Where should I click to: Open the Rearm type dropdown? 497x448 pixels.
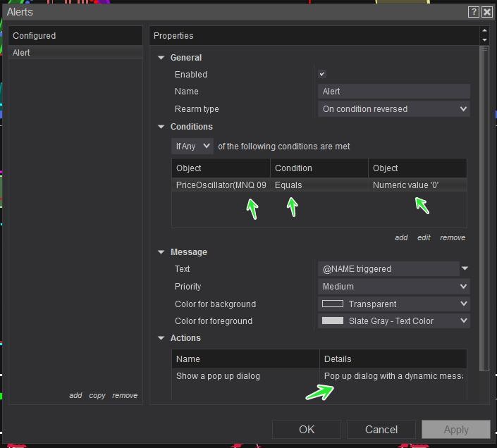(393, 109)
